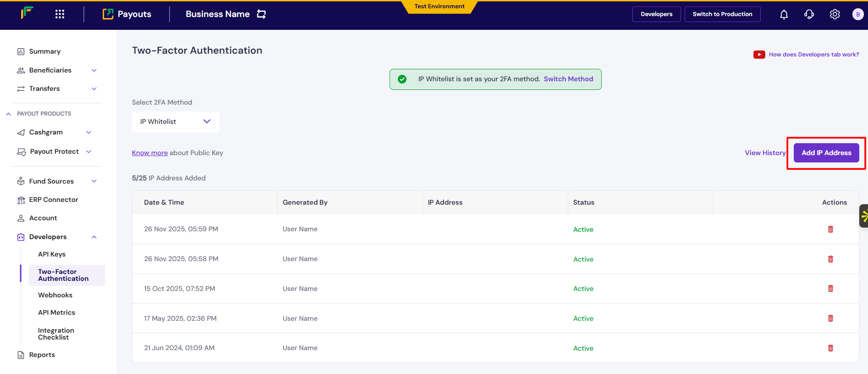This screenshot has width=868, height=374.
Task: Click the Switch Method link
Action: 568,79
